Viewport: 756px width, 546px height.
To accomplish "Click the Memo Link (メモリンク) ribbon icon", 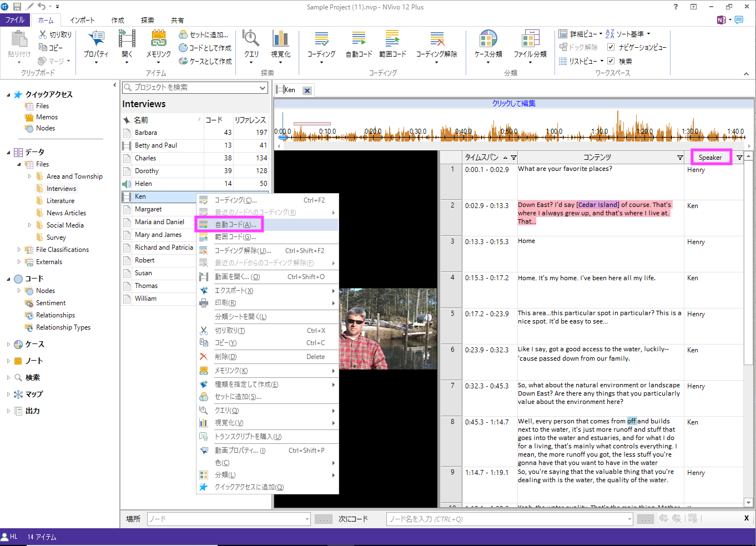I will pos(158,39).
